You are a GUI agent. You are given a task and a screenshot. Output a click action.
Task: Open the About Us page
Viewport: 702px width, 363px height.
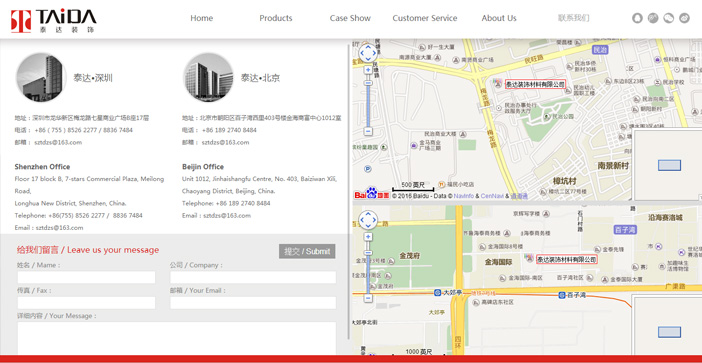click(x=499, y=18)
